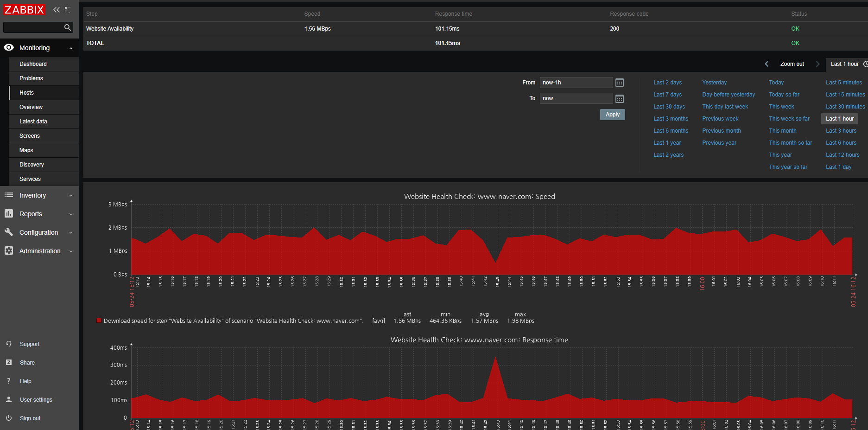Toggle the Download speed series in graph legend

coord(99,320)
